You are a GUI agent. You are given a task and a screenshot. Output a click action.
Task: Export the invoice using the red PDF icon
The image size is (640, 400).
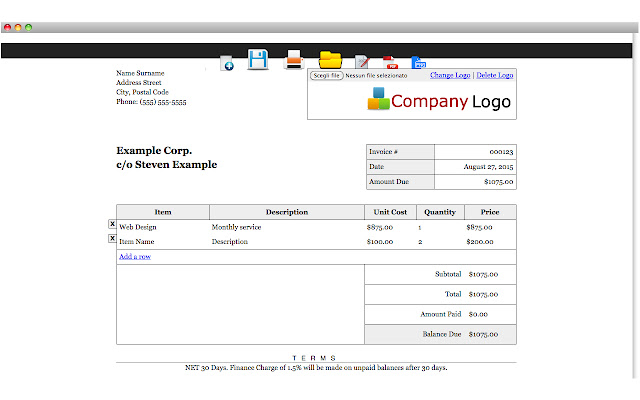pos(391,62)
